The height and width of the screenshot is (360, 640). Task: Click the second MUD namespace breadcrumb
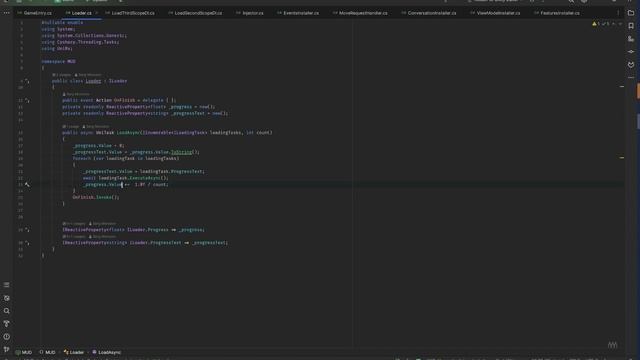(47, 352)
